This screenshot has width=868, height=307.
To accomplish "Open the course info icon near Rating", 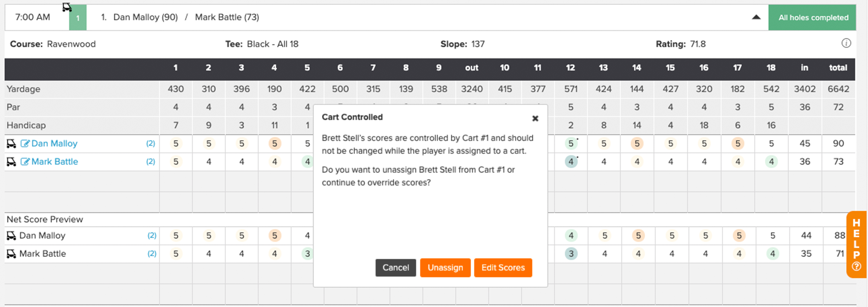I will (x=846, y=43).
